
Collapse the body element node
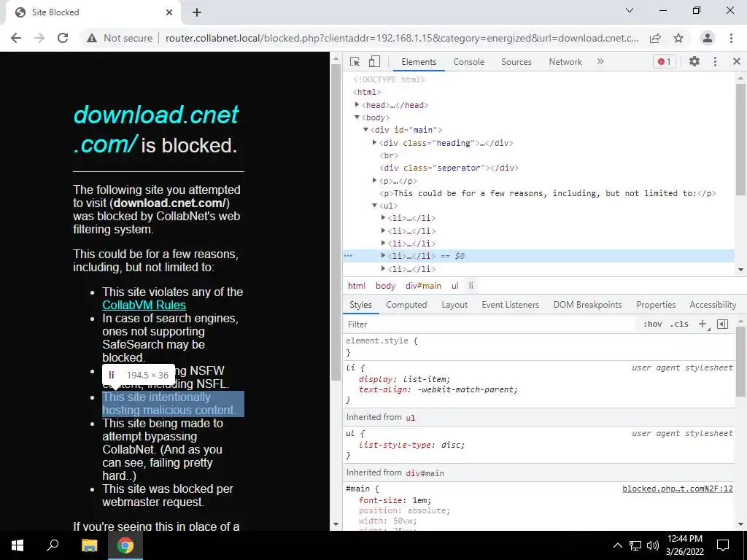click(x=357, y=117)
